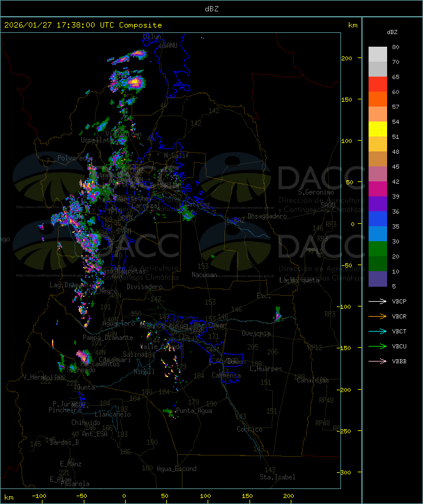Screen dimensions: 423x504
Task: Click the 'Sta.Isabel' place label
Action: pyautogui.click(x=277, y=477)
